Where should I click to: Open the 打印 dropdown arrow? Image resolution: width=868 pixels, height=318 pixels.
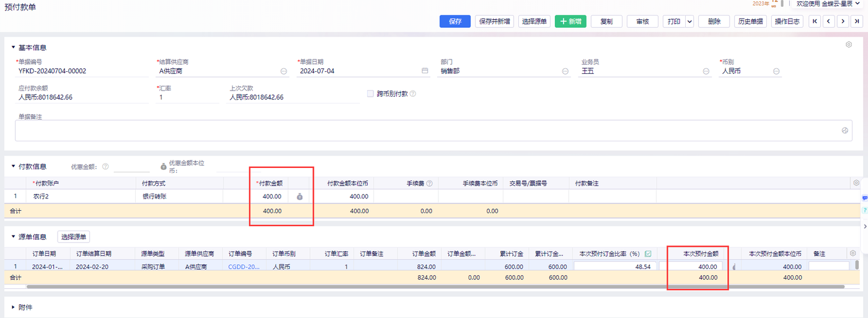tap(689, 21)
